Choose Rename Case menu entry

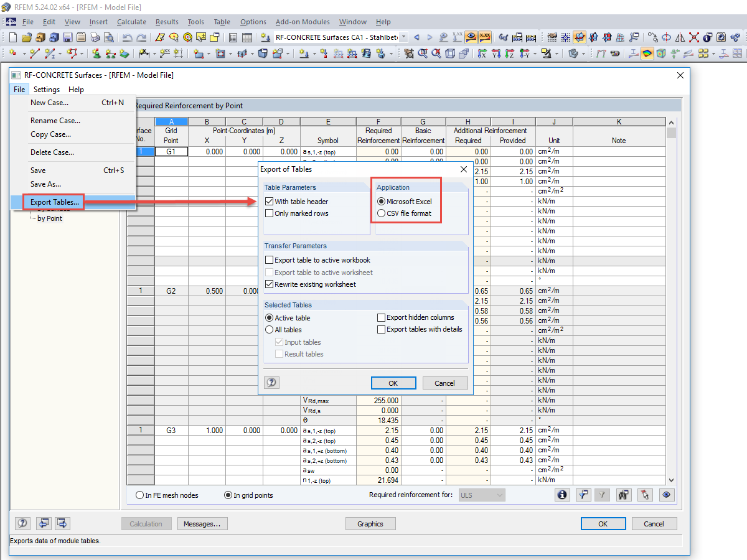pyautogui.click(x=73, y=121)
